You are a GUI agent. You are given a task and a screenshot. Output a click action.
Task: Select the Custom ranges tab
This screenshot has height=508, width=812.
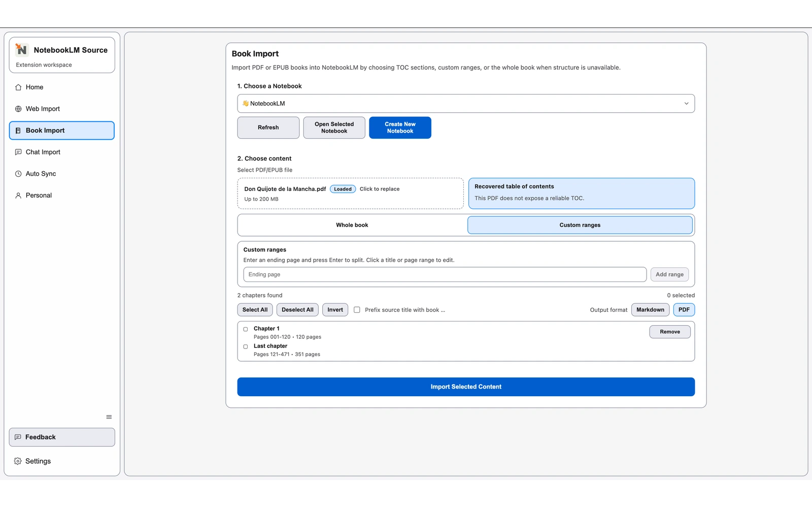tap(580, 225)
